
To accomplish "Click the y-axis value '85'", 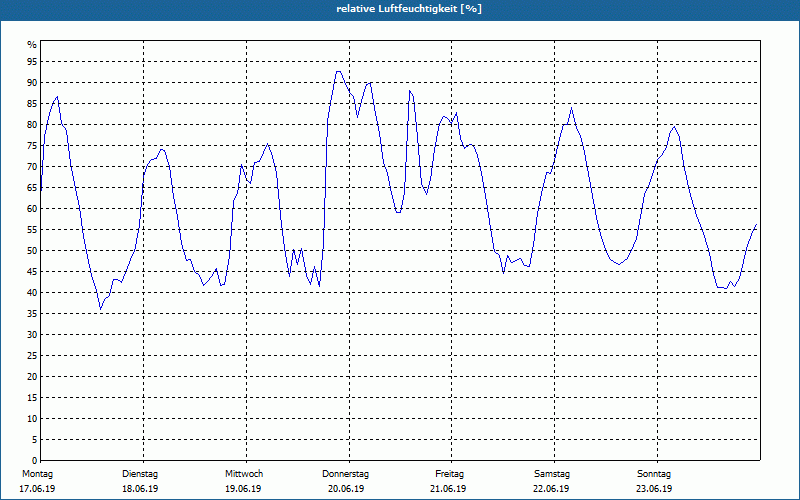I will tap(32, 104).
